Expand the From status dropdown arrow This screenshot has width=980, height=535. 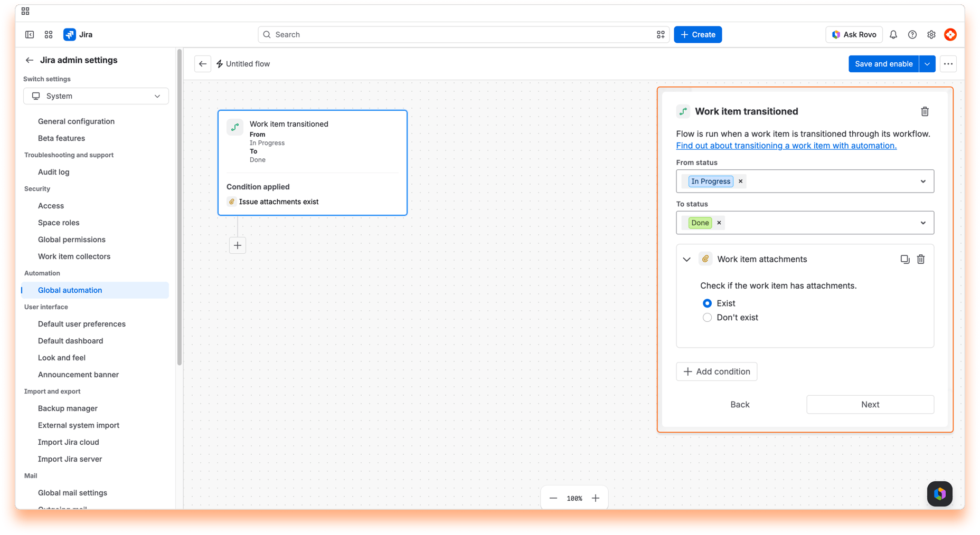tap(923, 181)
